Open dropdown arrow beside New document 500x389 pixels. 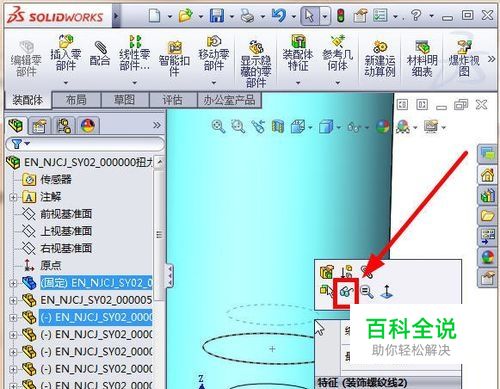click(170, 16)
